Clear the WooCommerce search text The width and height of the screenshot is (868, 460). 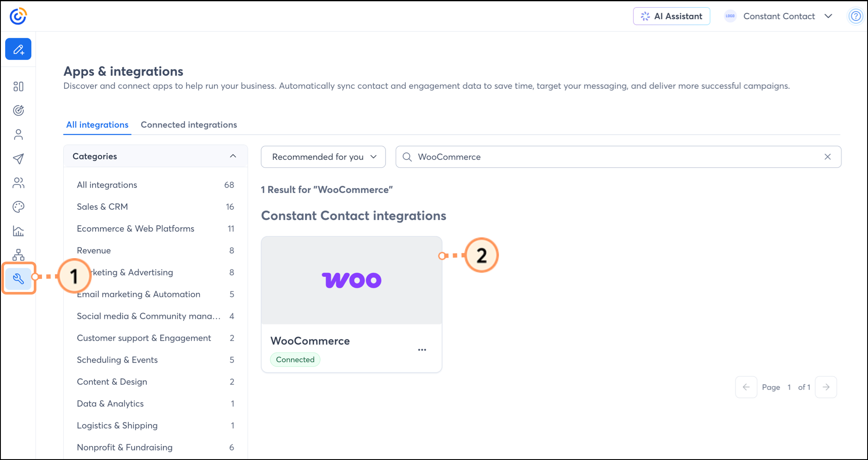point(828,157)
